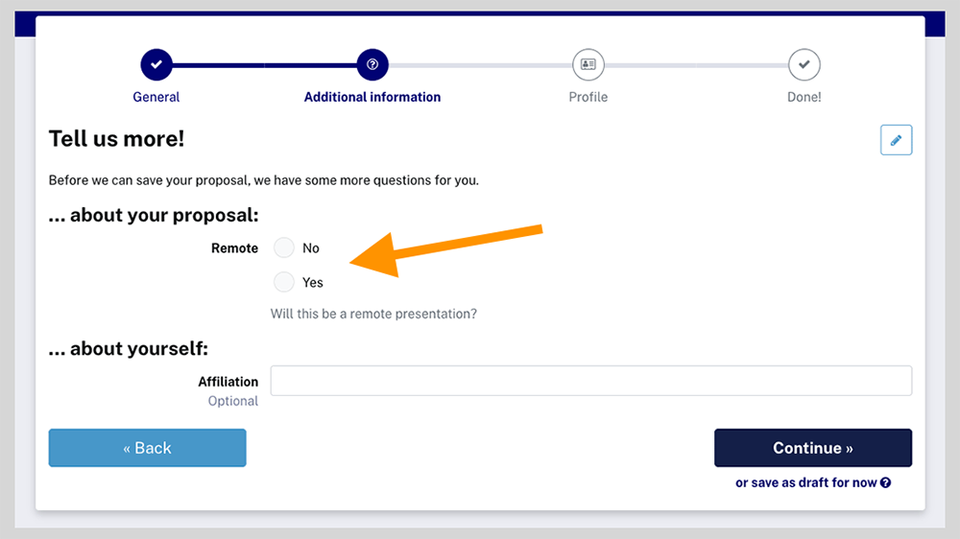Click the "Yes" option label text
This screenshot has width=960, height=539.
tap(313, 283)
